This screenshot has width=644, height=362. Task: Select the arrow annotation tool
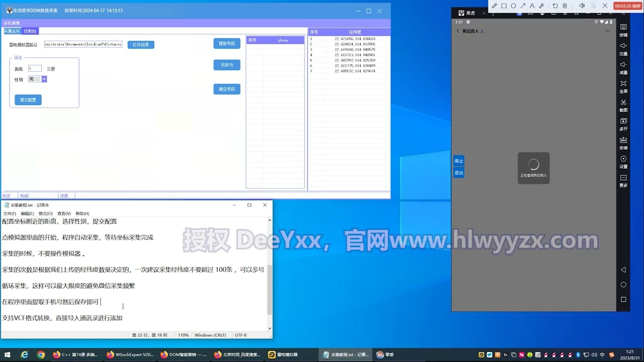tap(523, 6)
